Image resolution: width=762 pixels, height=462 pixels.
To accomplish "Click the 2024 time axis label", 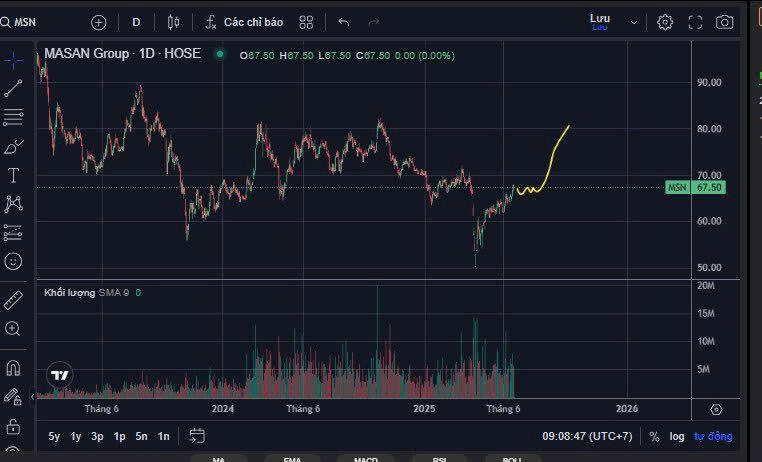I will (x=223, y=409).
